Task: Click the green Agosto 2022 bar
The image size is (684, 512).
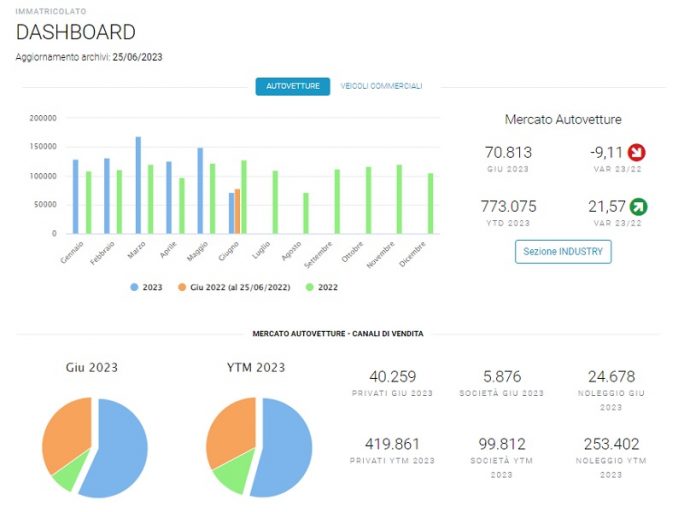Action: [x=306, y=213]
